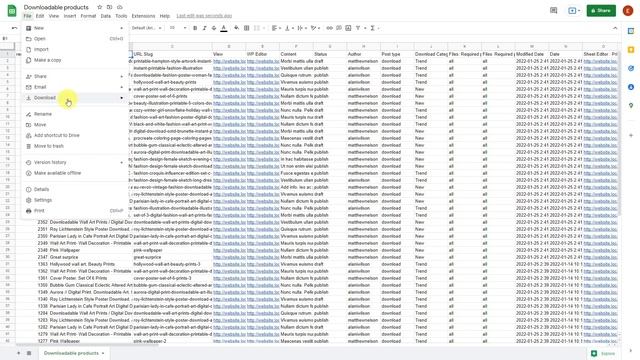
Task: Insert a comment from the toolbar
Action: [339, 28]
